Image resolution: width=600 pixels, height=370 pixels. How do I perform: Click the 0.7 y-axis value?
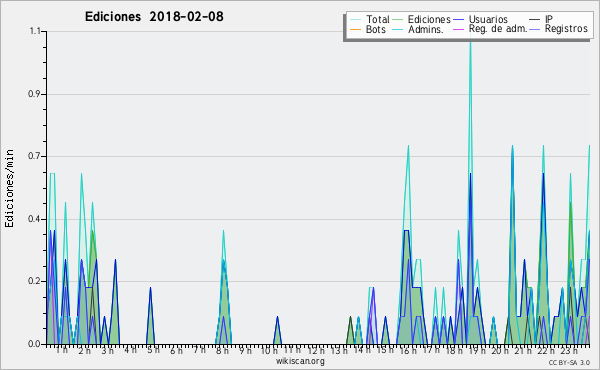click(34, 156)
